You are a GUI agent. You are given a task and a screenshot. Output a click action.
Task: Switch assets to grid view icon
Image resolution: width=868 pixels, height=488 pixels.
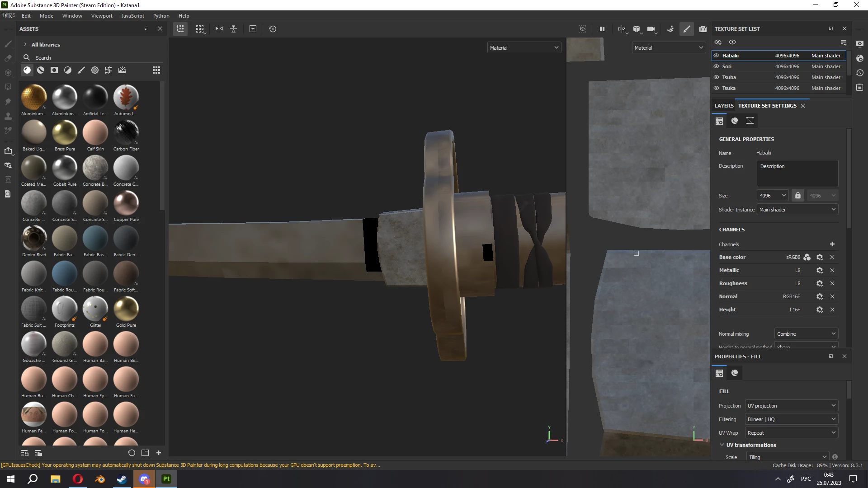(x=156, y=70)
